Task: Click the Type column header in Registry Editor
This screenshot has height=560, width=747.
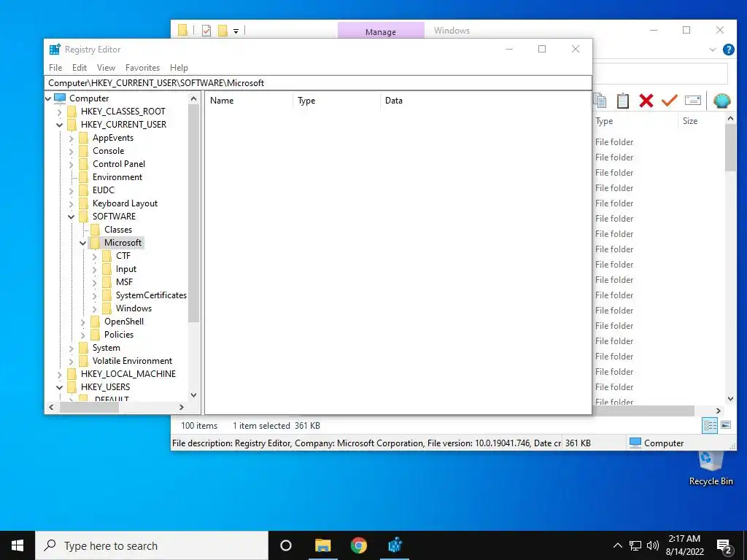Action: [x=337, y=101]
